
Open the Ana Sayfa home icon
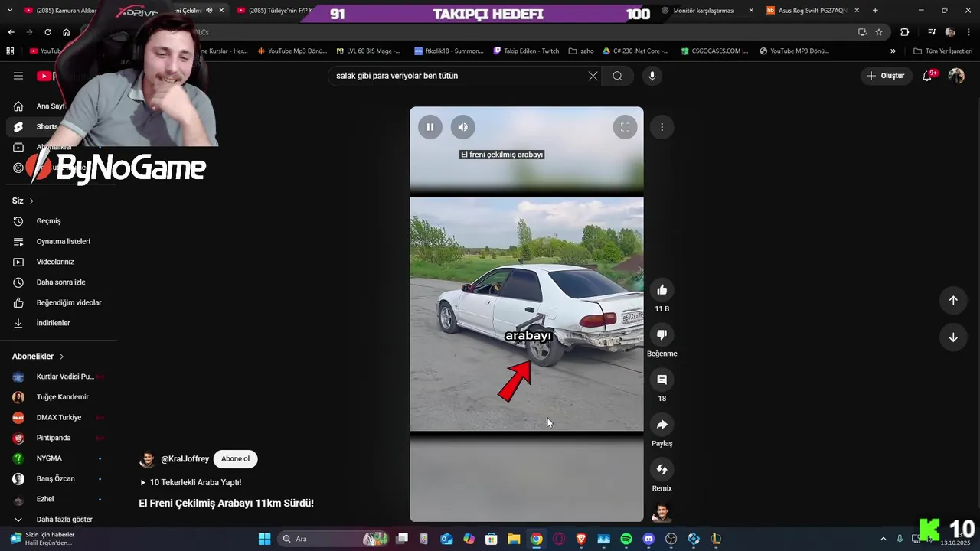(x=18, y=106)
